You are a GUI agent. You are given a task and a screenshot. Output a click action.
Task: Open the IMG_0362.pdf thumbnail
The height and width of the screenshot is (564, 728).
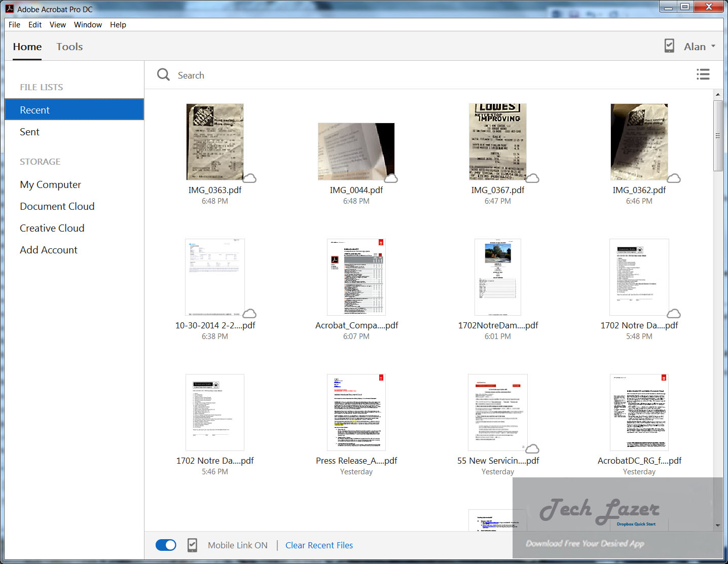pyautogui.click(x=639, y=142)
